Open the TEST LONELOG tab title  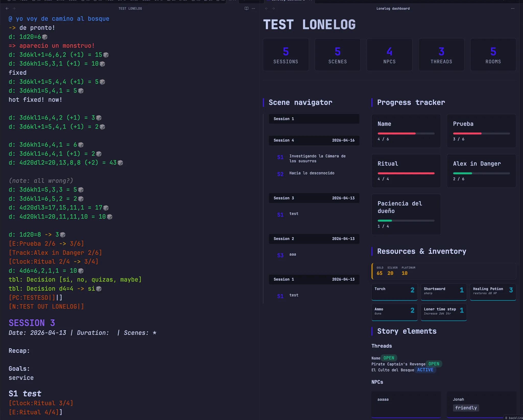(130, 8)
